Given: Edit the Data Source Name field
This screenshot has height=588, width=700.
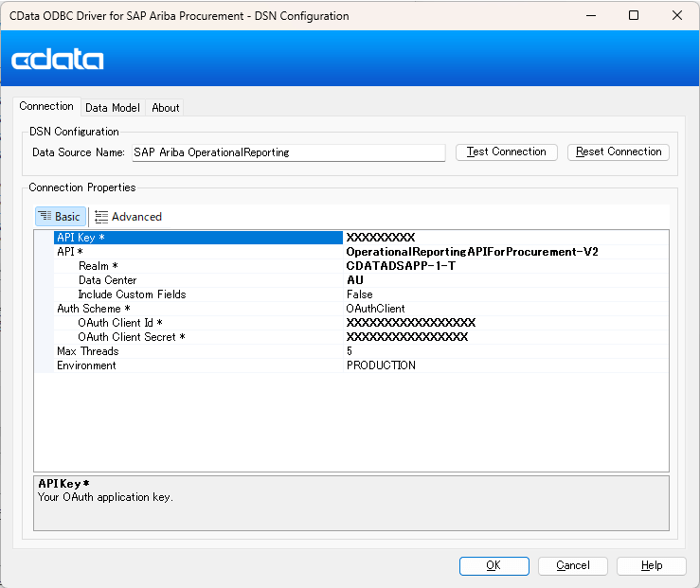Looking at the screenshot, I should (288, 152).
